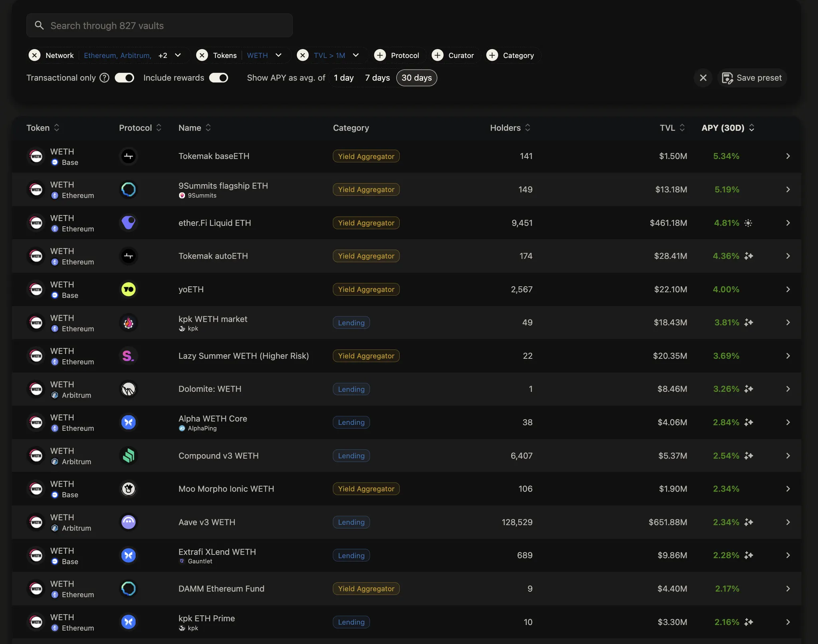Click the rewards sparkle icon on Tokemak autoETH
The image size is (818, 644).
[749, 256]
